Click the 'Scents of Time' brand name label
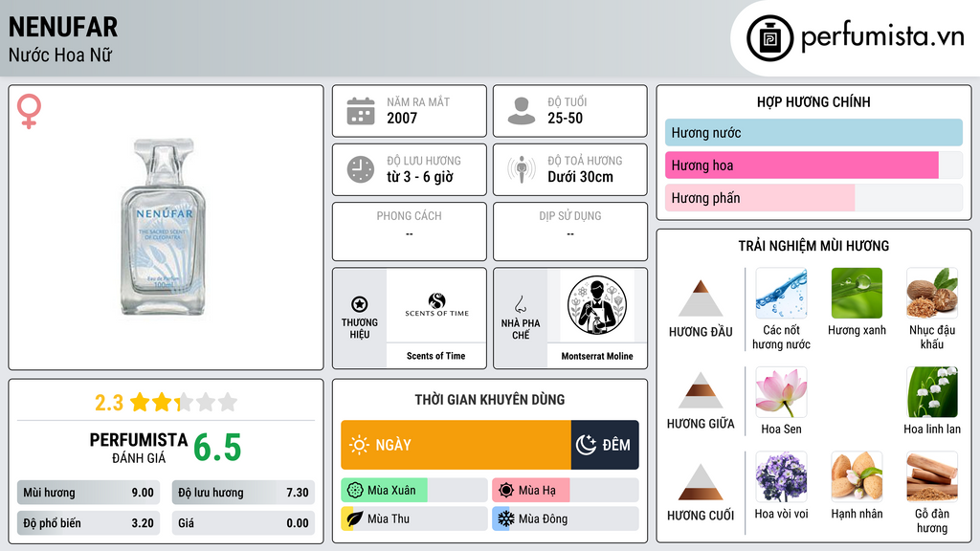Image resolution: width=980 pixels, height=551 pixels. pyautogui.click(x=436, y=356)
